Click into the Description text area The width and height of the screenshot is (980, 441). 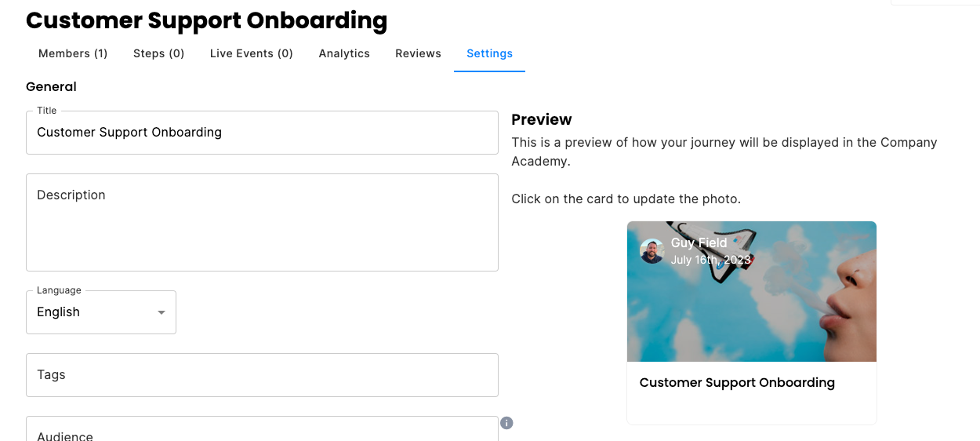click(x=262, y=223)
